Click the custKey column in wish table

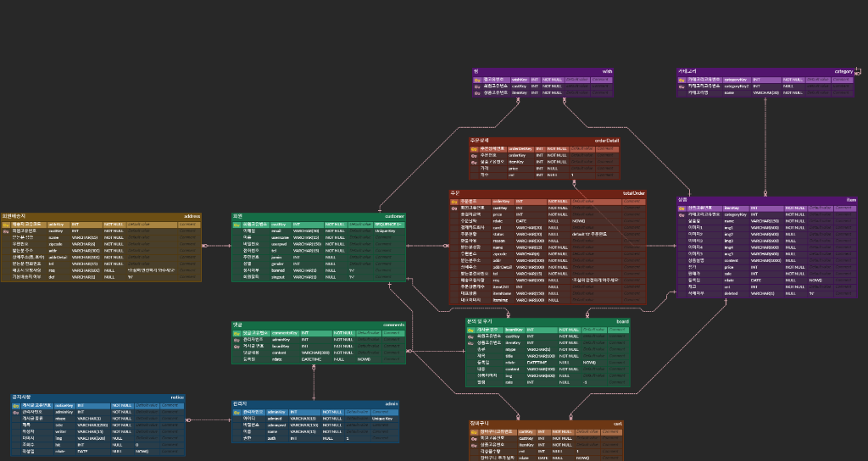point(519,87)
